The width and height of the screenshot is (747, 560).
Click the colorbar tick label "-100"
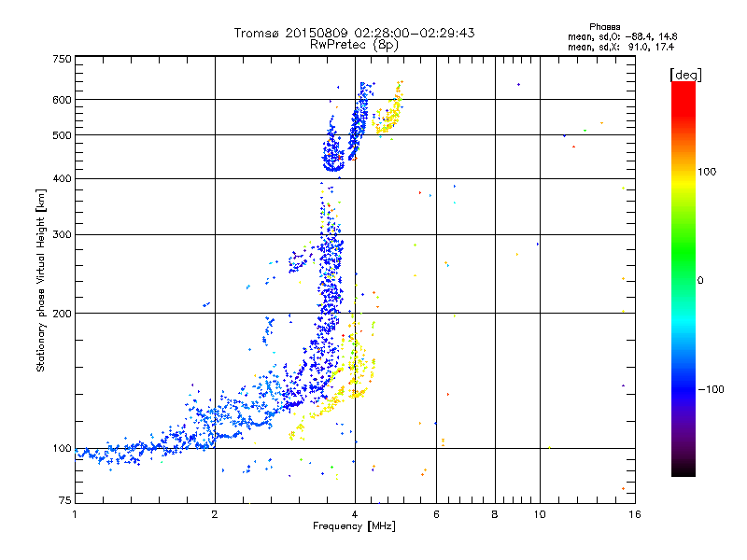pyautogui.click(x=711, y=389)
